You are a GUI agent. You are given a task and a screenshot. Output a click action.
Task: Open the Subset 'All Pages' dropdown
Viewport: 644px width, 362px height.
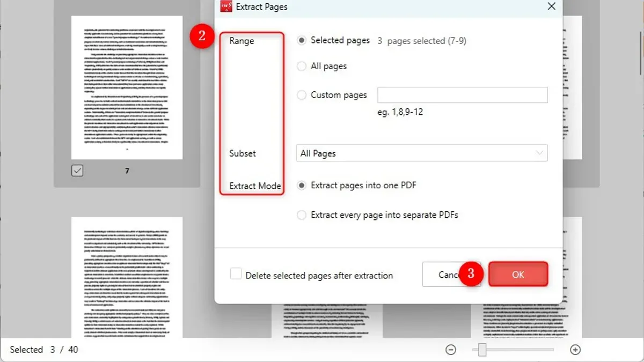(x=422, y=153)
